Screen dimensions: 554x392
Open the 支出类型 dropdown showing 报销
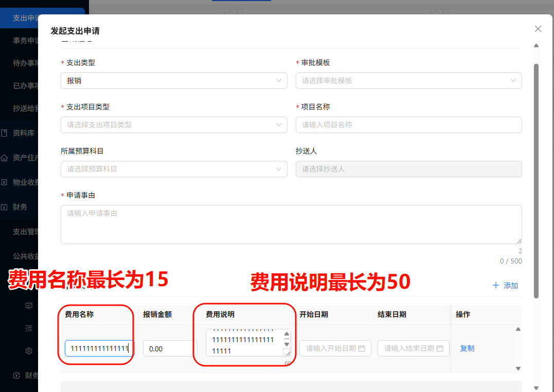point(174,81)
